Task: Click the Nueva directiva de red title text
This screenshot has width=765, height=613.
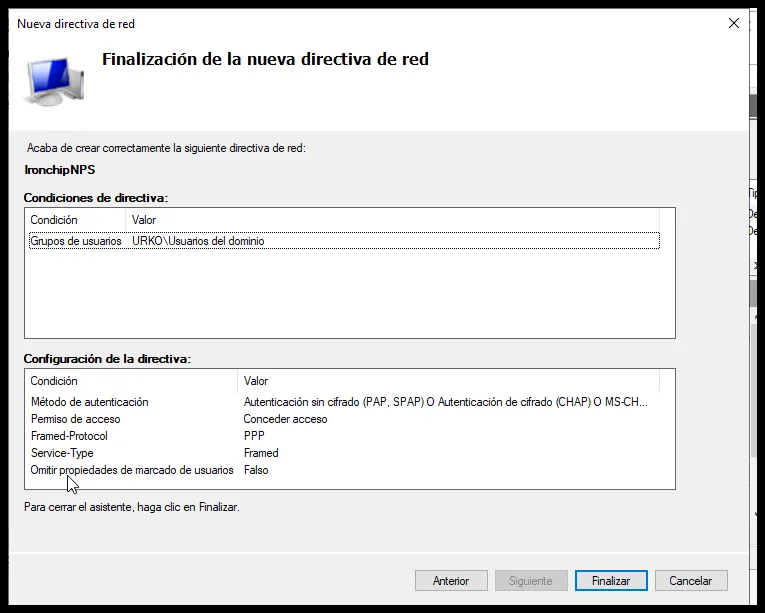Action: click(76, 24)
